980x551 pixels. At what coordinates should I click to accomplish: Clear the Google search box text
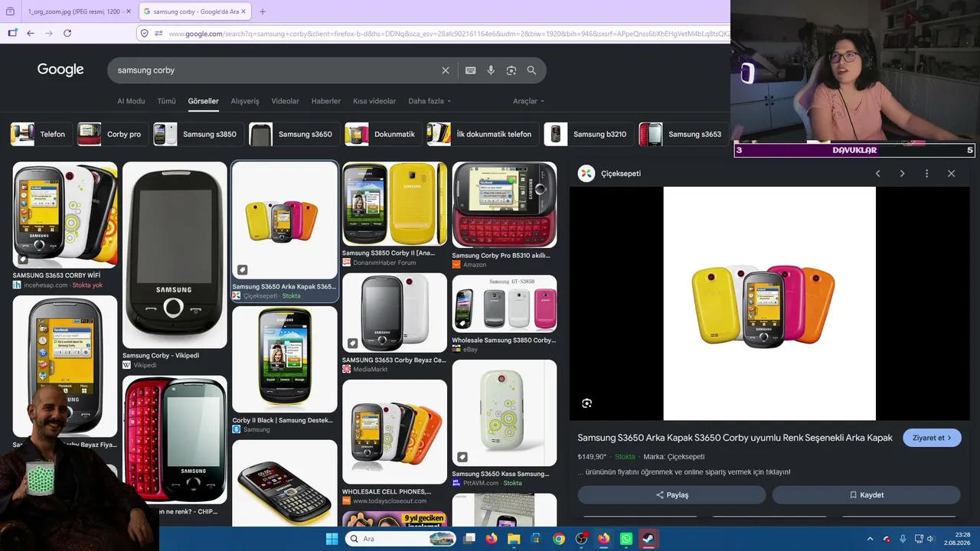click(446, 70)
